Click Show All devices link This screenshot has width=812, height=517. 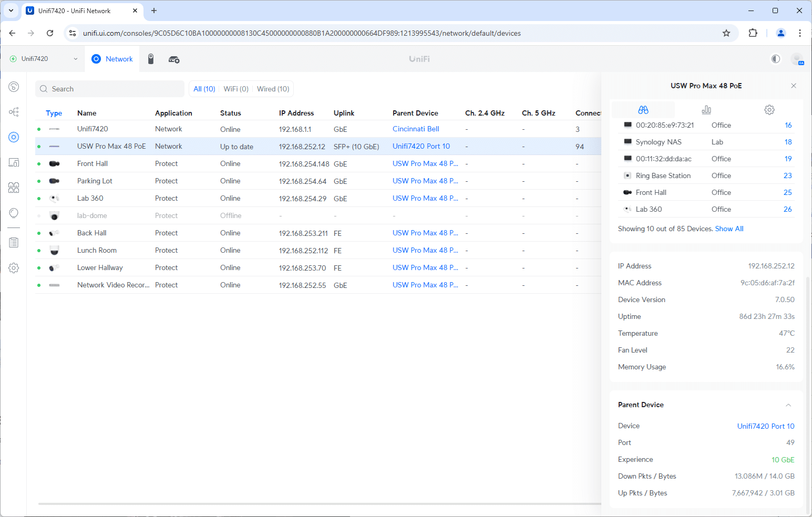point(729,229)
